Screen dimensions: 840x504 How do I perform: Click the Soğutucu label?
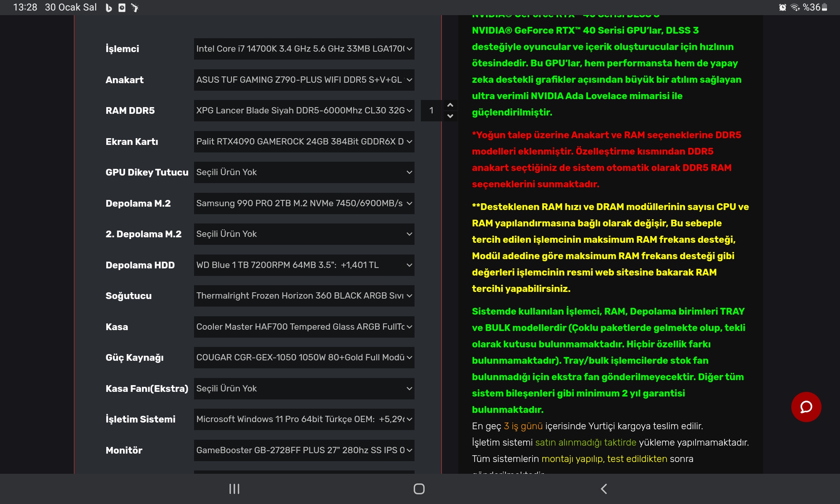pyautogui.click(x=129, y=296)
